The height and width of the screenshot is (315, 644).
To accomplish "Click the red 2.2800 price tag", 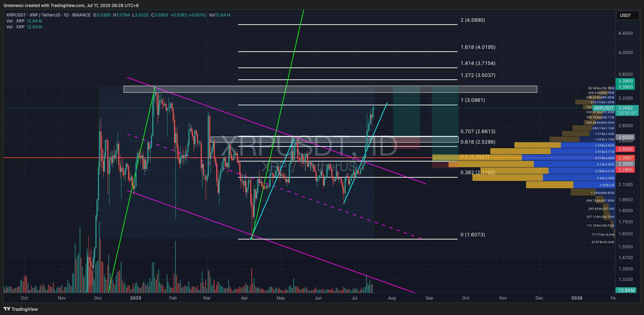I will [x=625, y=170].
